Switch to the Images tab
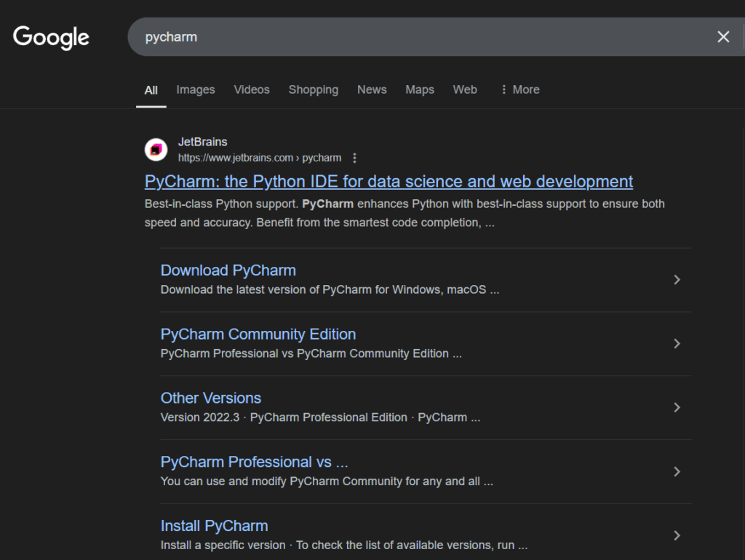745x560 pixels. coord(196,89)
